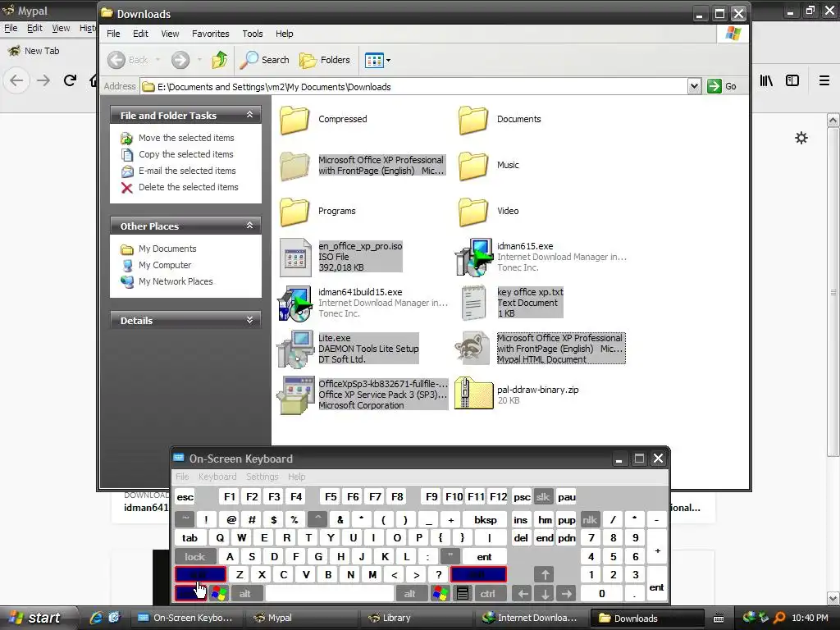Viewport: 840px width, 630px height.
Task: Select the pal-ddraw-binary.zip archive icon
Action: 473,394
